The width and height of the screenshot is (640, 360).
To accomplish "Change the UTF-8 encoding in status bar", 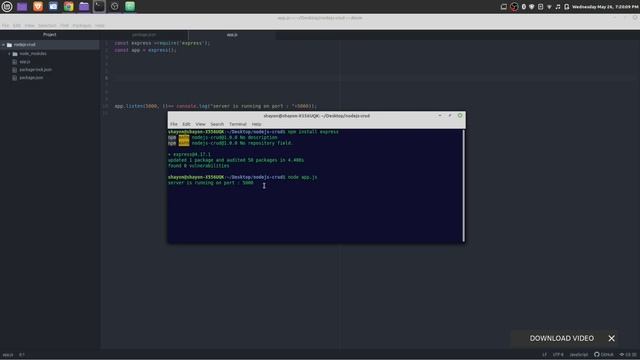I will (558, 355).
